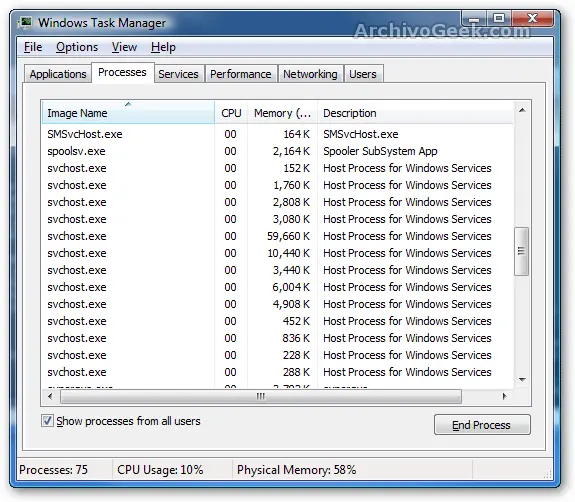Toggle Show processes from all users
This screenshot has width=575, height=502.
pos(47,421)
